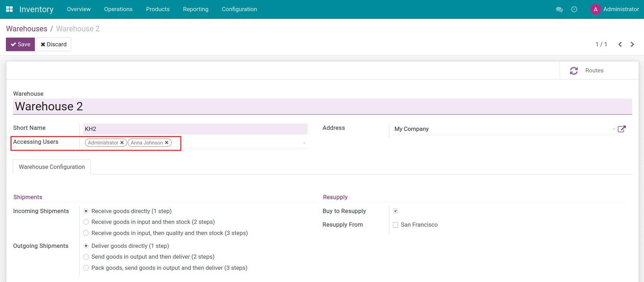Open the Address external link icon

click(621, 129)
